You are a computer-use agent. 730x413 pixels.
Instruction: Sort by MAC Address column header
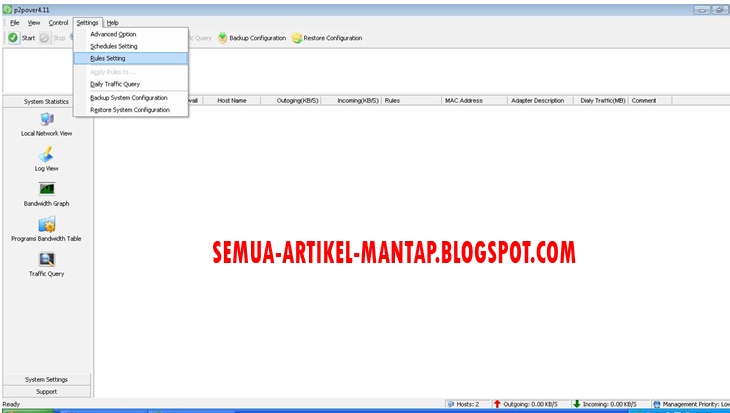click(474, 101)
